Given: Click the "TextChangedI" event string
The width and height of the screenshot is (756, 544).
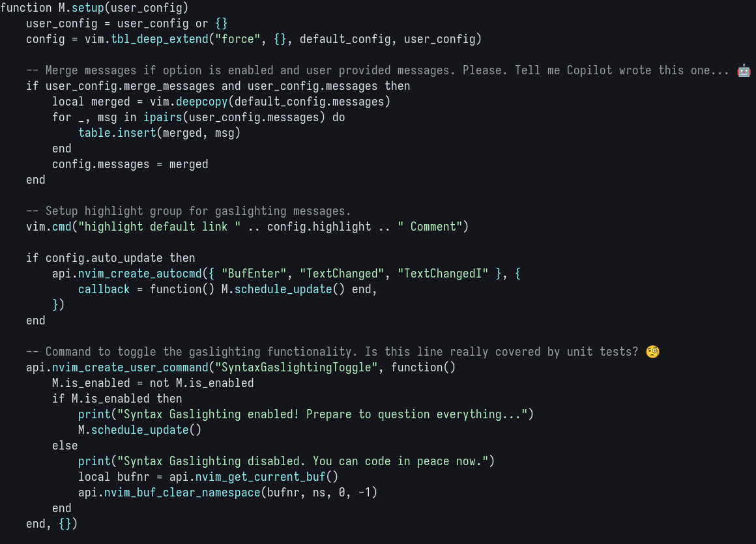Looking at the screenshot, I should point(443,274).
